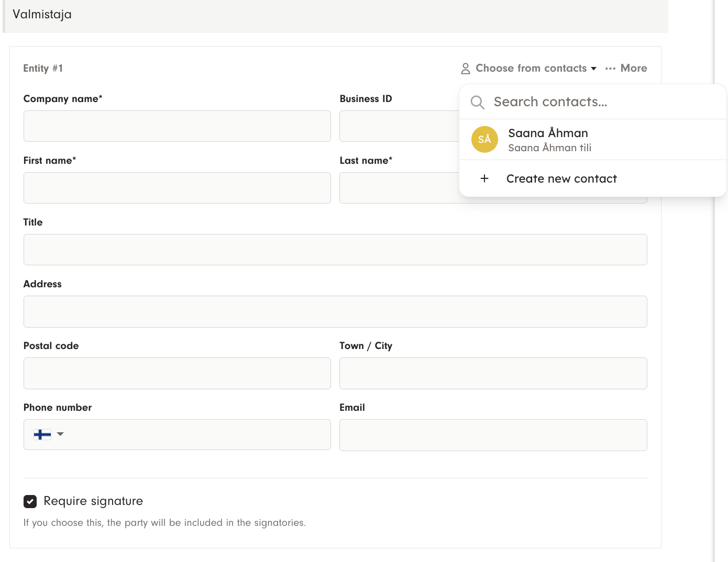Click the Email input field
The height and width of the screenshot is (562, 728).
pos(493,435)
